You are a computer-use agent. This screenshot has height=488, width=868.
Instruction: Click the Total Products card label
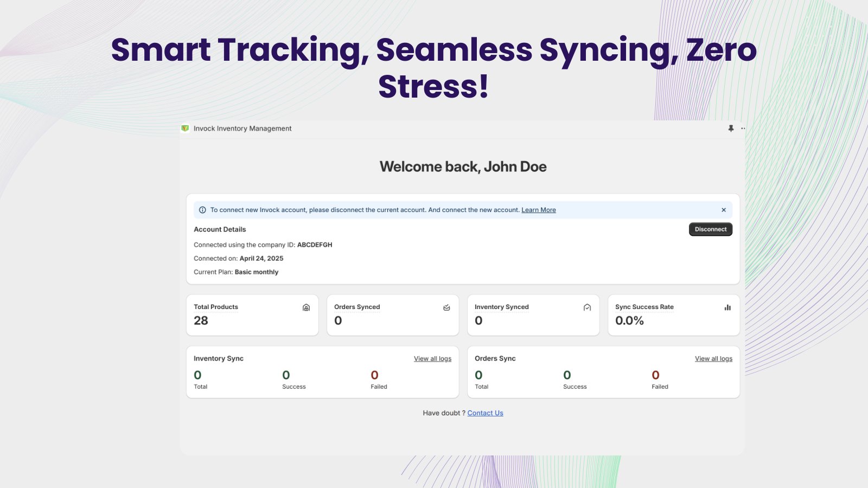coord(216,307)
